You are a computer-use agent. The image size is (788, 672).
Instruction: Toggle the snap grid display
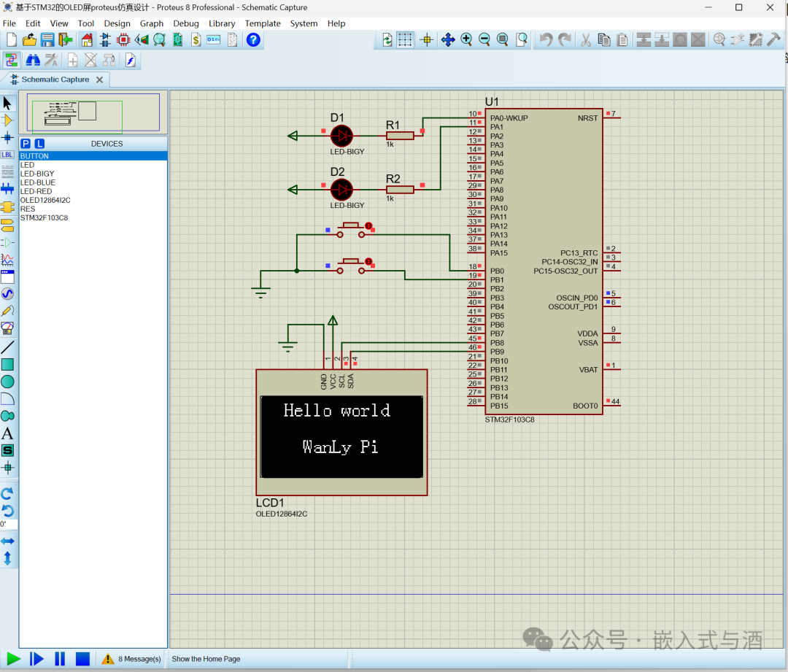pyautogui.click(x=405, y=39)
